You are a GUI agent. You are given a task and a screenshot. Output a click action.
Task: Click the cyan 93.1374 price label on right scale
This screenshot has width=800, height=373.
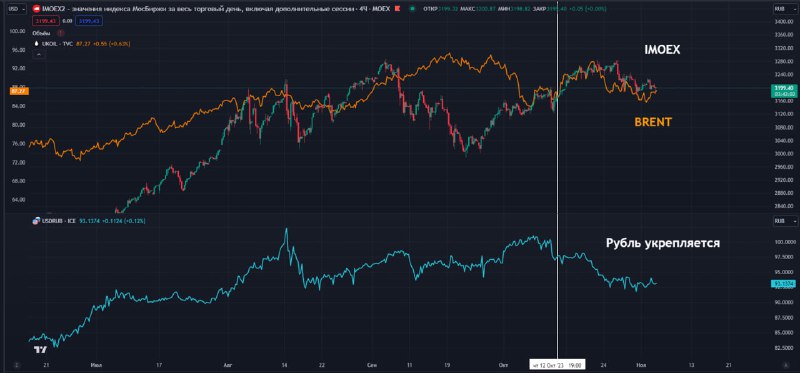pyautogui.click(x=783, y=284)
